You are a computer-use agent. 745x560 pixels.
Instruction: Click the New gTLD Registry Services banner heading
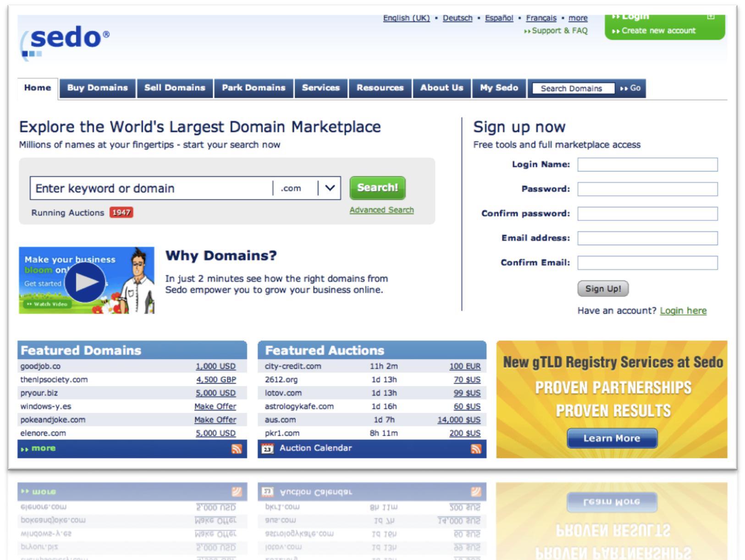coord(613,362)
